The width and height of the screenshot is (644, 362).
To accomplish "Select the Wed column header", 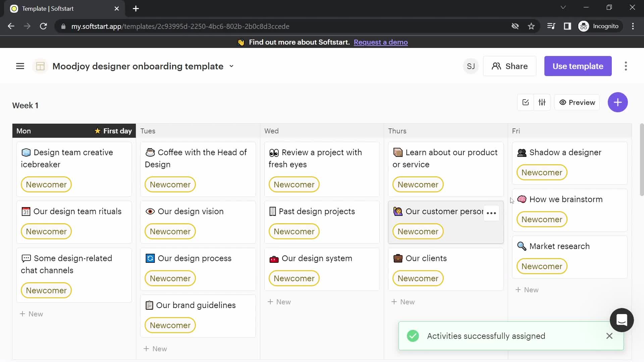I will (x=322, y=131).
